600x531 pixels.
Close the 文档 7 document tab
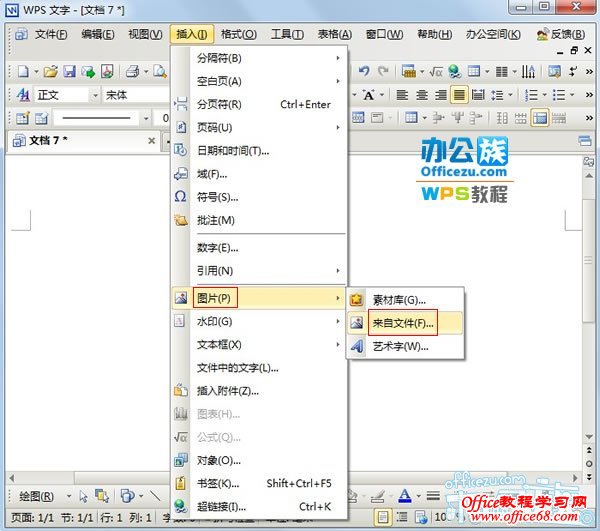click(x=152, y=141)
